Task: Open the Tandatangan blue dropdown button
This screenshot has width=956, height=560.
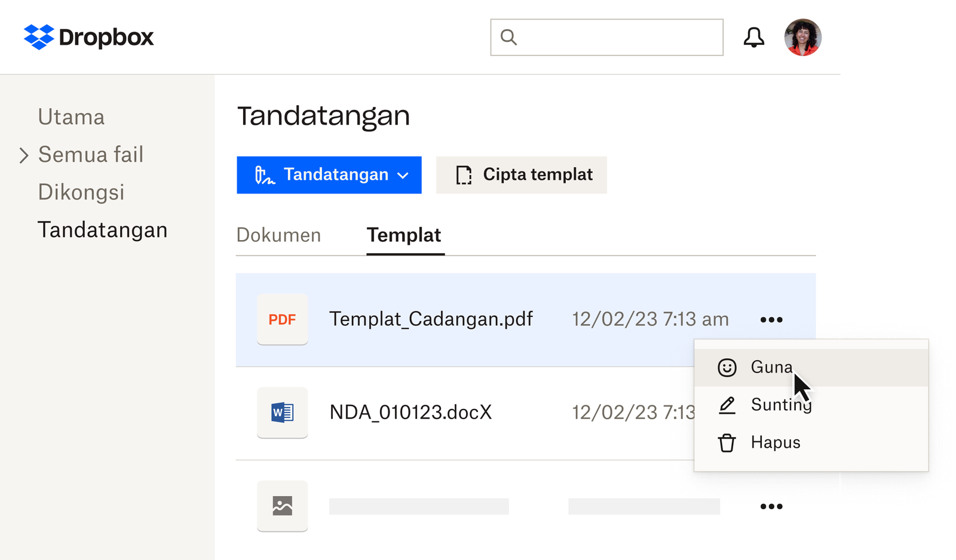Action: point(329,175)
